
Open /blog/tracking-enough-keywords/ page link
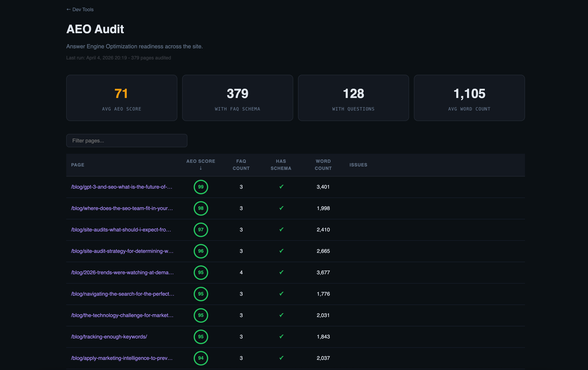[x=109, y=337]
